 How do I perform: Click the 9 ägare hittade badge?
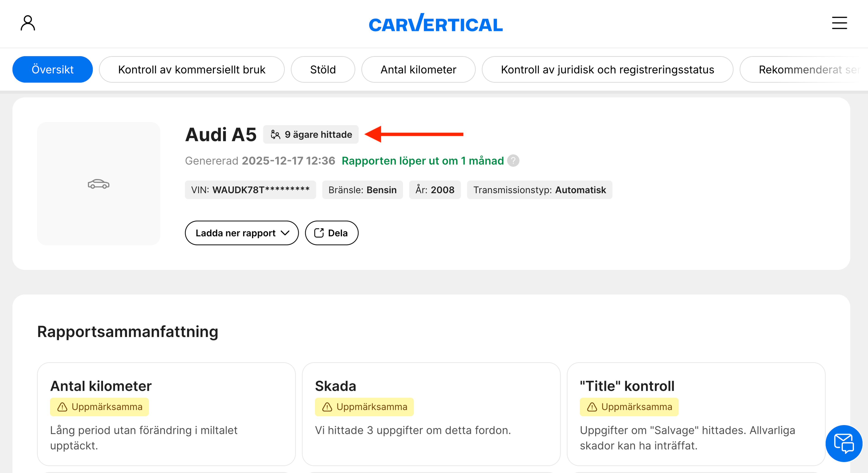tap(311, 134)
